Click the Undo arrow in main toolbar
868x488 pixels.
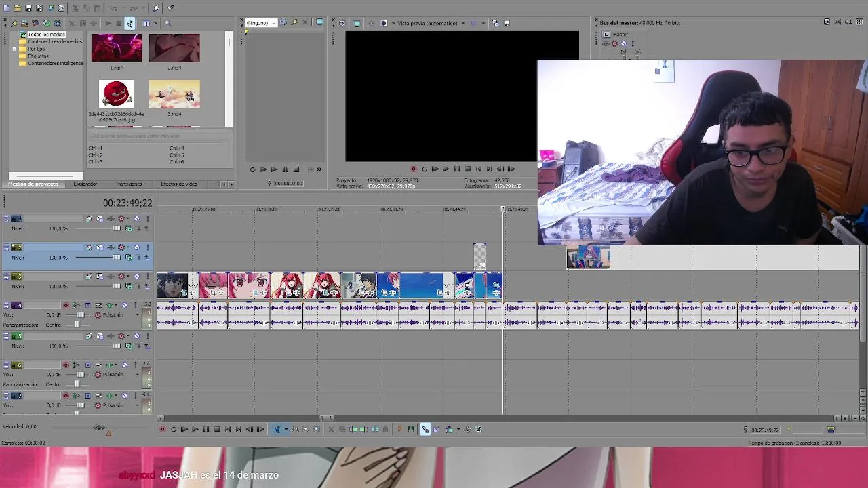[113, 8]
